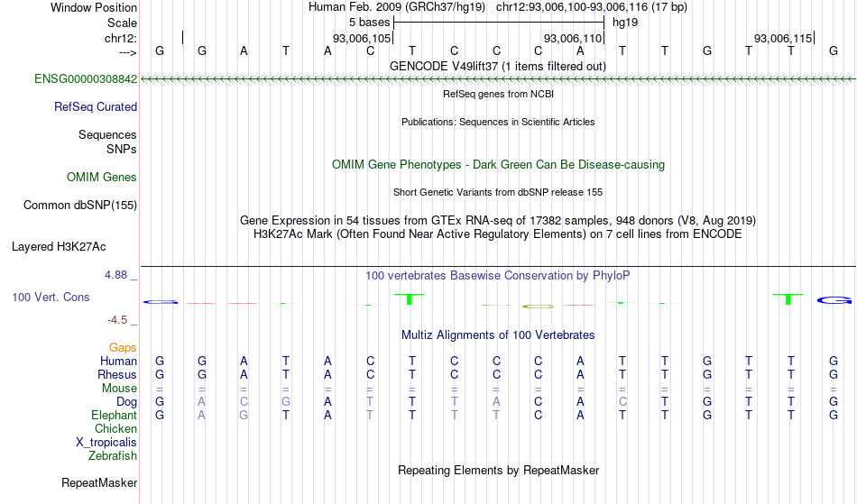Click the ENSG00000308842 gene track label

pyautogui.click(x=86, y=79)
